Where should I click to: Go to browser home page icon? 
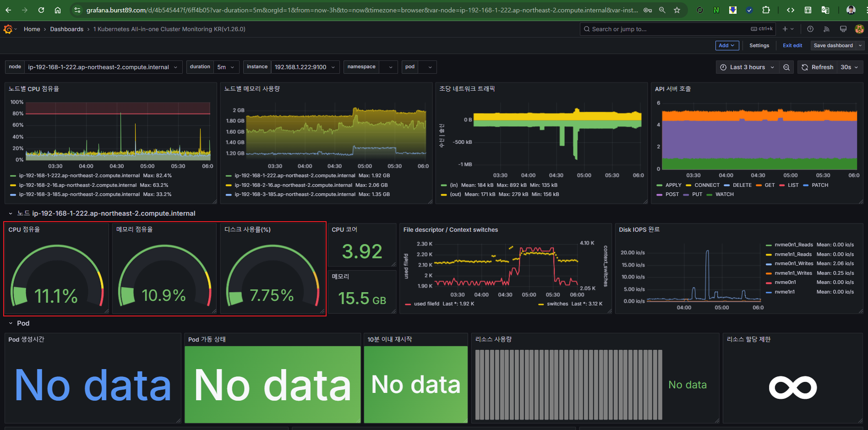coord(58,10)
